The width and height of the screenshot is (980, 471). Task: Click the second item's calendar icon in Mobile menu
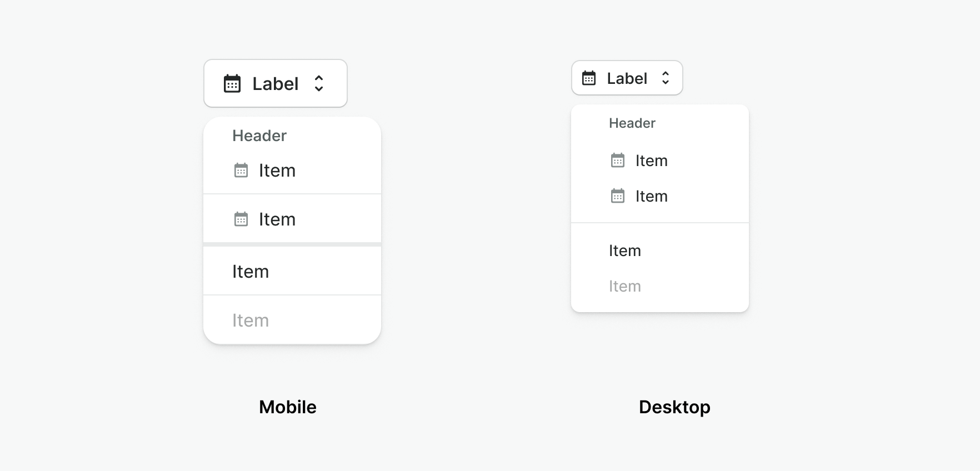point(241,219)
